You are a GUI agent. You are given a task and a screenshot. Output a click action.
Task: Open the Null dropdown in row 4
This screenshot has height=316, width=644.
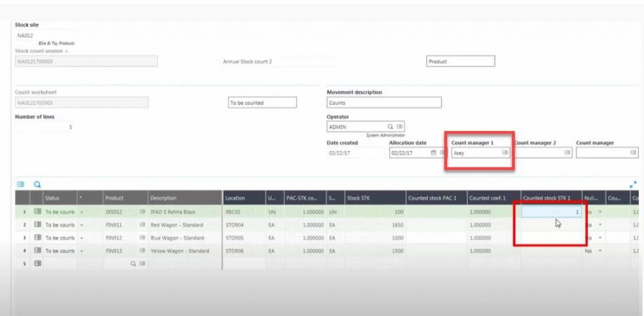(x=599, y=251)
